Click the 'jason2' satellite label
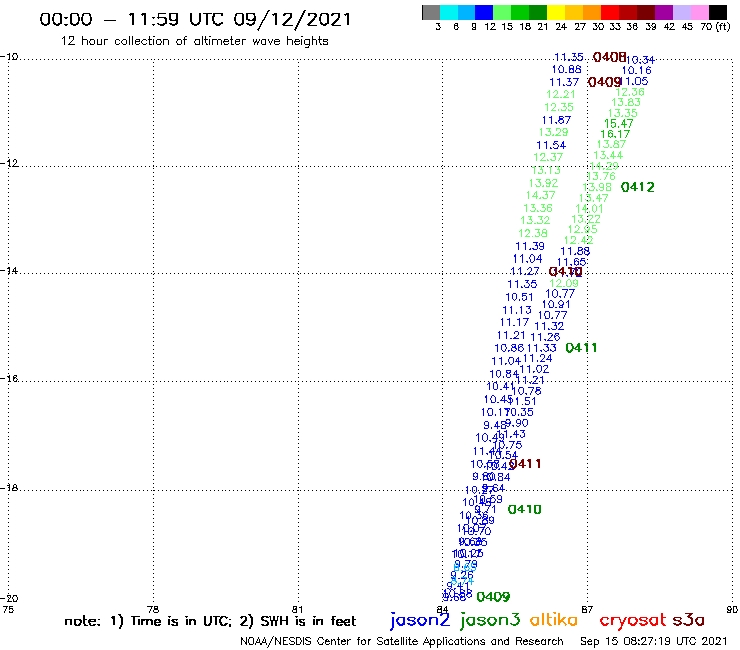 click(420, 620)
